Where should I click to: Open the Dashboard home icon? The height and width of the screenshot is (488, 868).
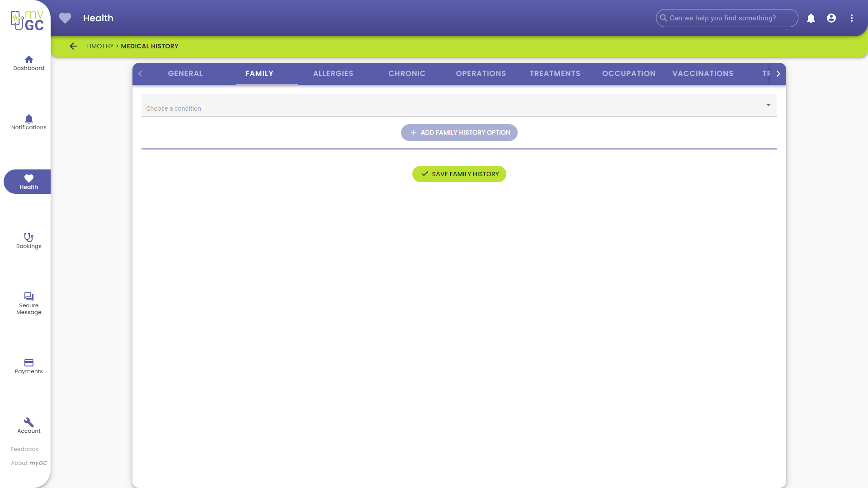[29, 60]
